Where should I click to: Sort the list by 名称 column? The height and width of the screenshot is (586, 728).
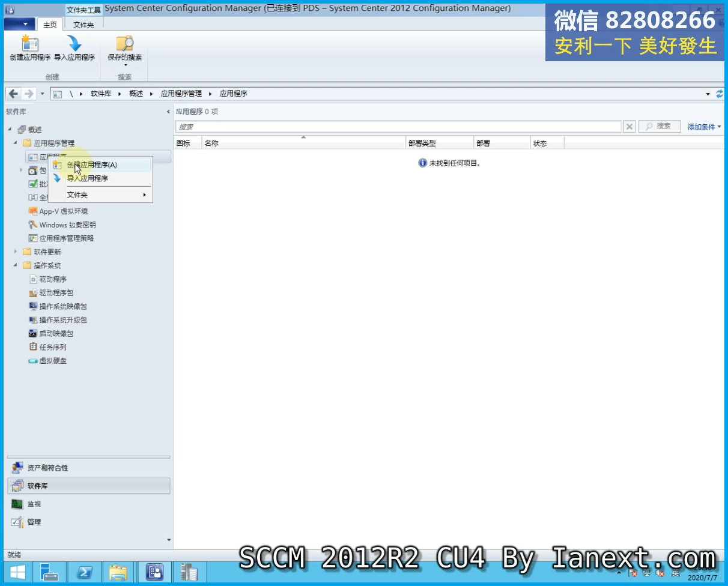coord(303,143)
